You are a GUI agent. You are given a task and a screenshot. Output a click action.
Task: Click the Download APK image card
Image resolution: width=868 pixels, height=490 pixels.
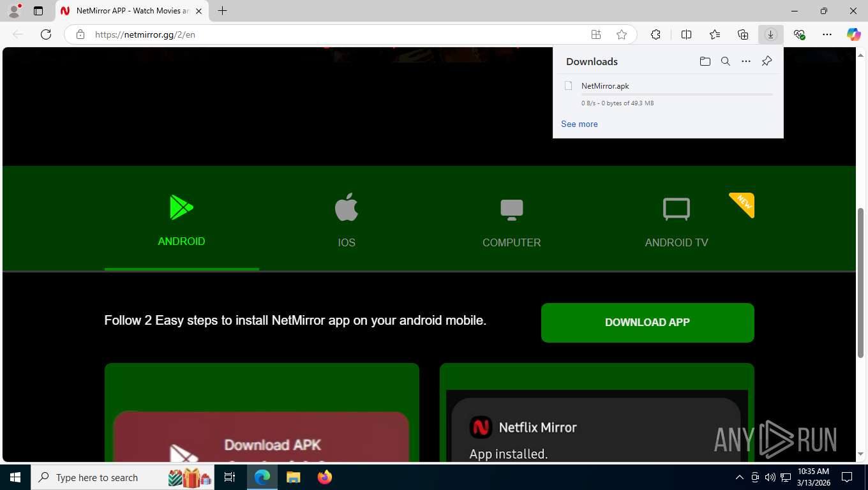(262, 412)
